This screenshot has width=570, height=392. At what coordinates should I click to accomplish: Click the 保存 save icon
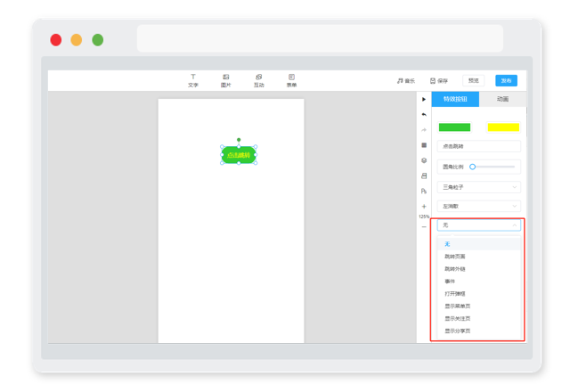(x=433, y=81)
